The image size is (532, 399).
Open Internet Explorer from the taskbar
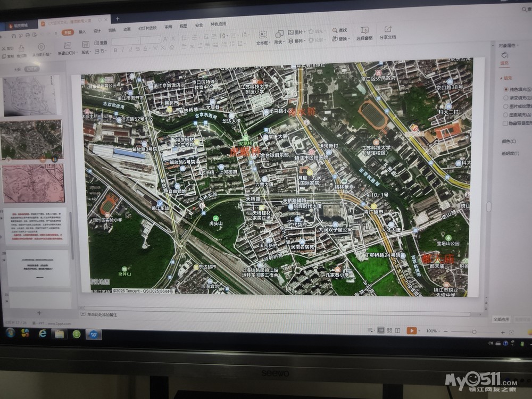pos(43,334)
